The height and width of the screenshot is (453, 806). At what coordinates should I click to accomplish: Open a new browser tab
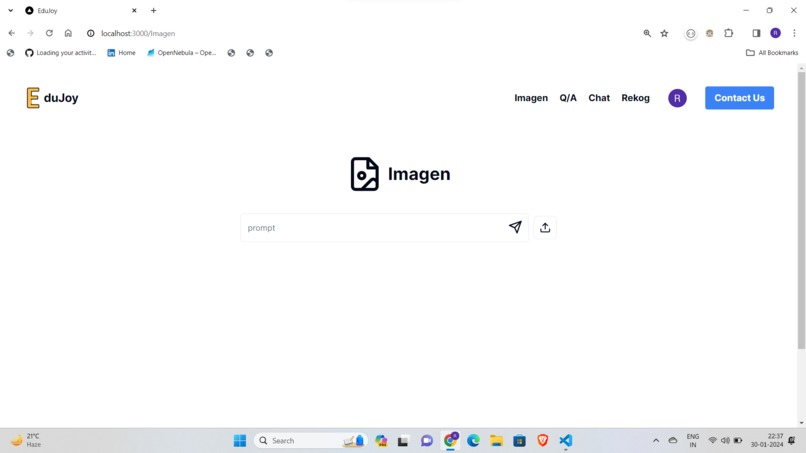tap(153, 10)
